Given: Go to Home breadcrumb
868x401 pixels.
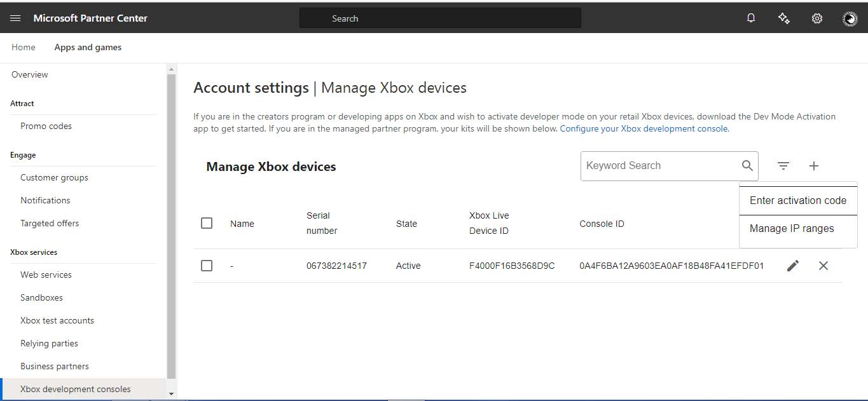Looking at the screenshot, I should [x=24, y=47].
